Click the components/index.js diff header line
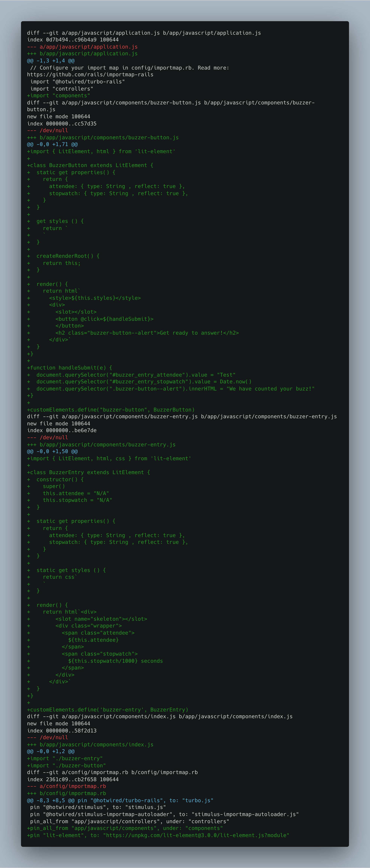Screen dimensions: 370x868 pos(160,716)
